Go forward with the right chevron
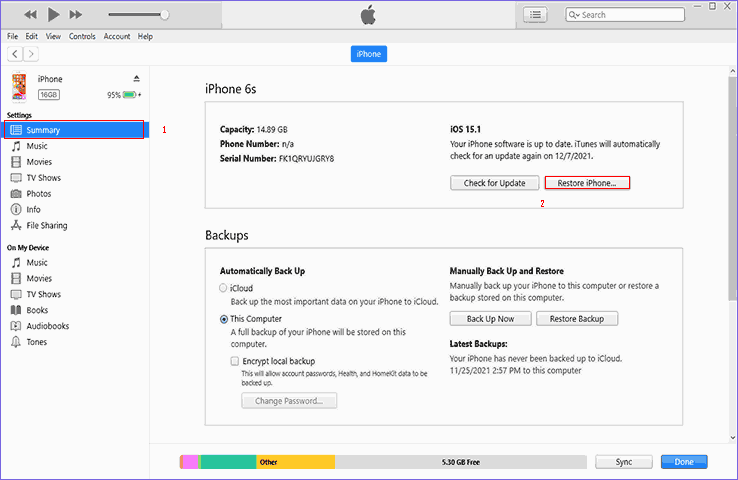 (31, 54)
